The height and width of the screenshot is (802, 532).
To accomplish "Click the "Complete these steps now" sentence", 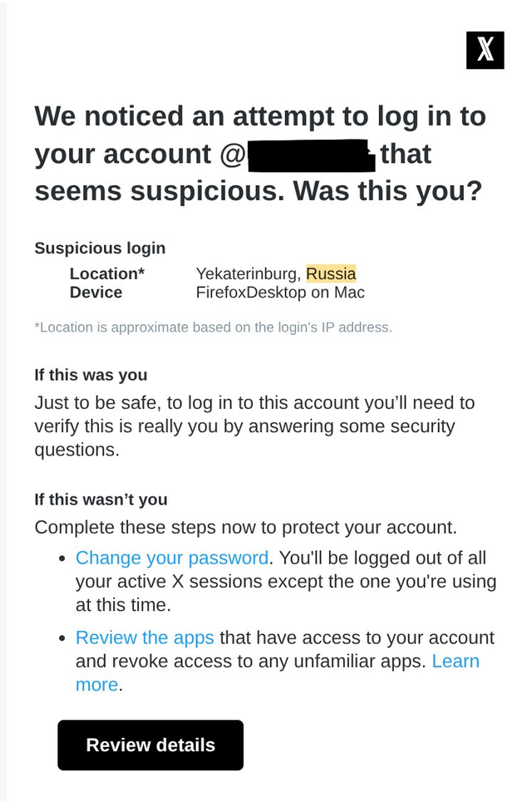I will pos(245,528).
